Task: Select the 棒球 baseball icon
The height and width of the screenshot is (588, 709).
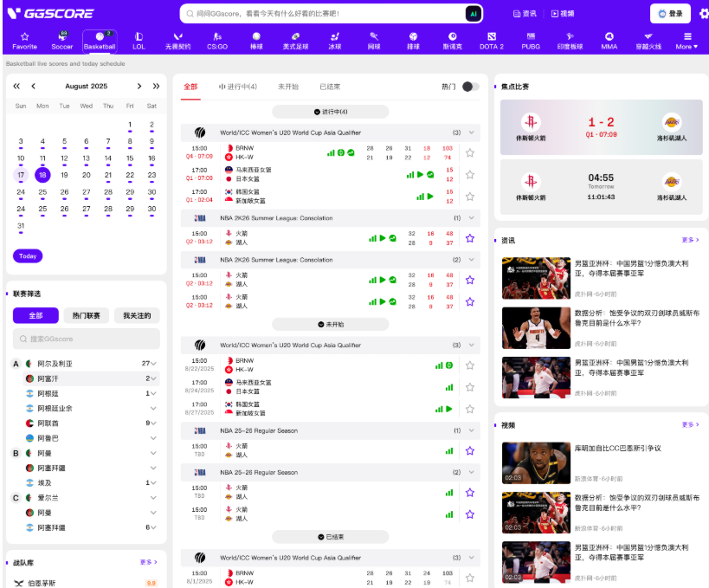Action: coord(256,36)
